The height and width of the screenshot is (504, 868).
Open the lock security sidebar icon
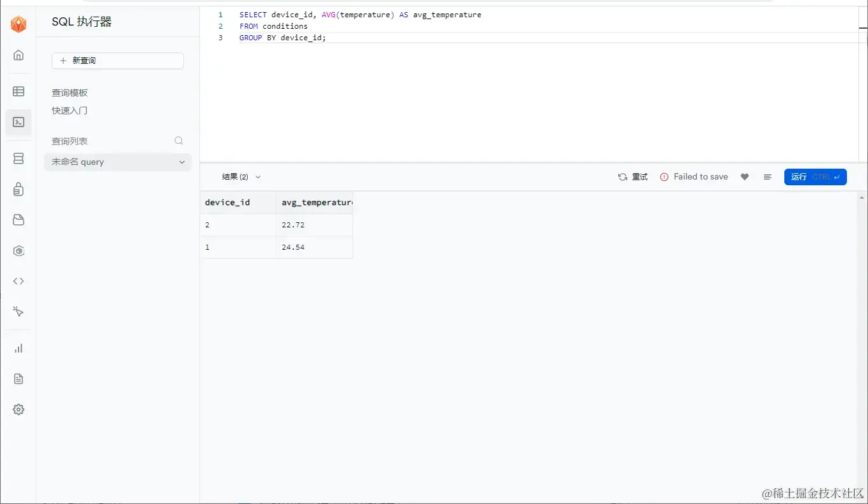(19, 189)
